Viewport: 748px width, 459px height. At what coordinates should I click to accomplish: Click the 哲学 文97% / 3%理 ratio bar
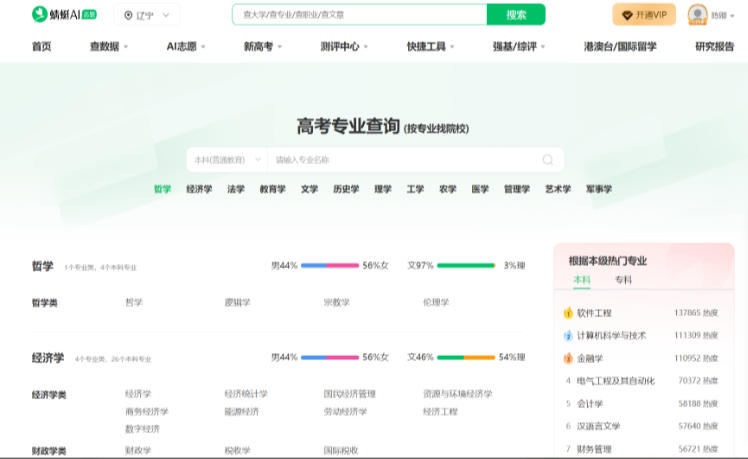coord(466,265)
